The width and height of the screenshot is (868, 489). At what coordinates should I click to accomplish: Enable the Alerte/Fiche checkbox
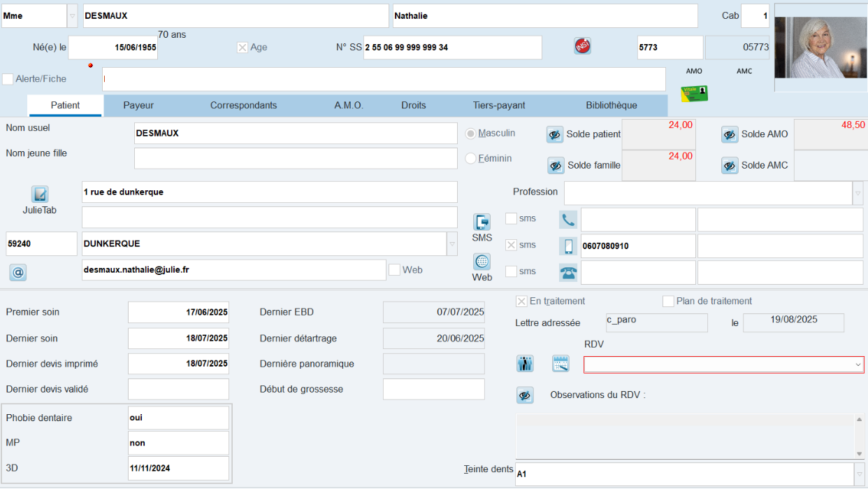(8, 79)
